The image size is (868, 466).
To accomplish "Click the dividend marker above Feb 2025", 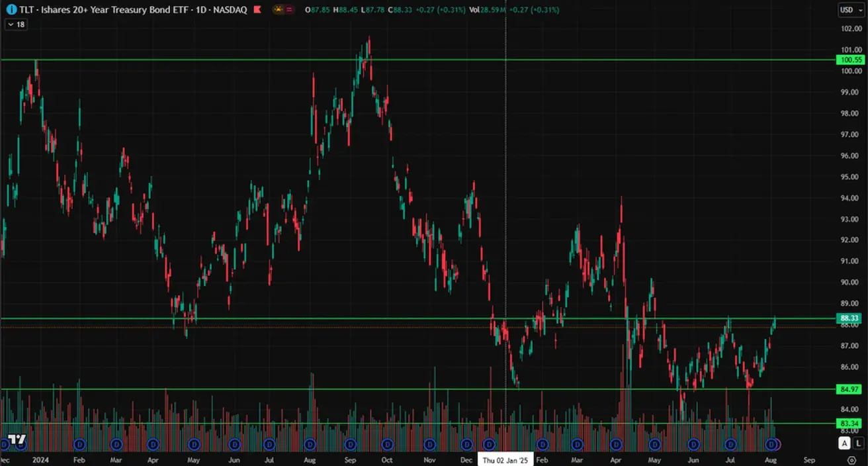I will point(542,443).
